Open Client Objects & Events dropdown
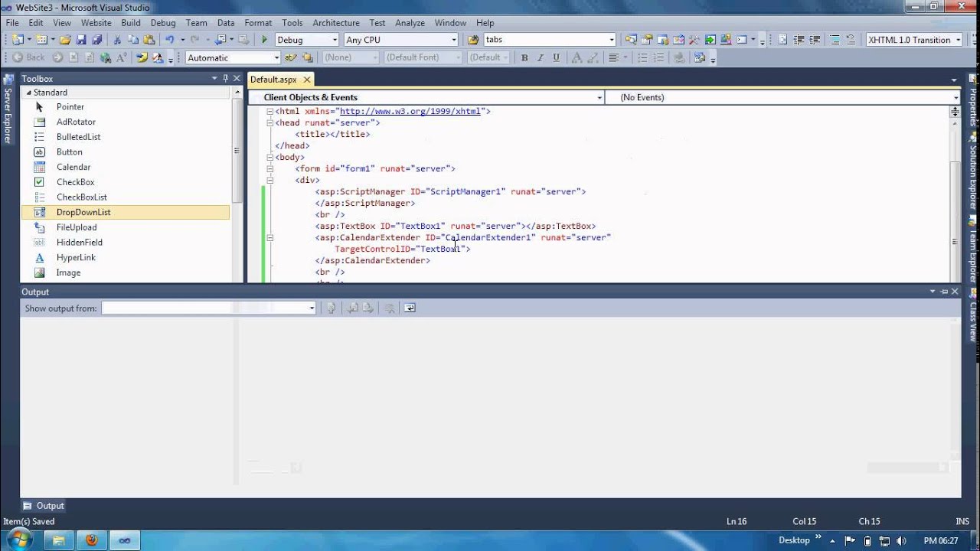This screenshot has width=980, height=551. (599, 97)
